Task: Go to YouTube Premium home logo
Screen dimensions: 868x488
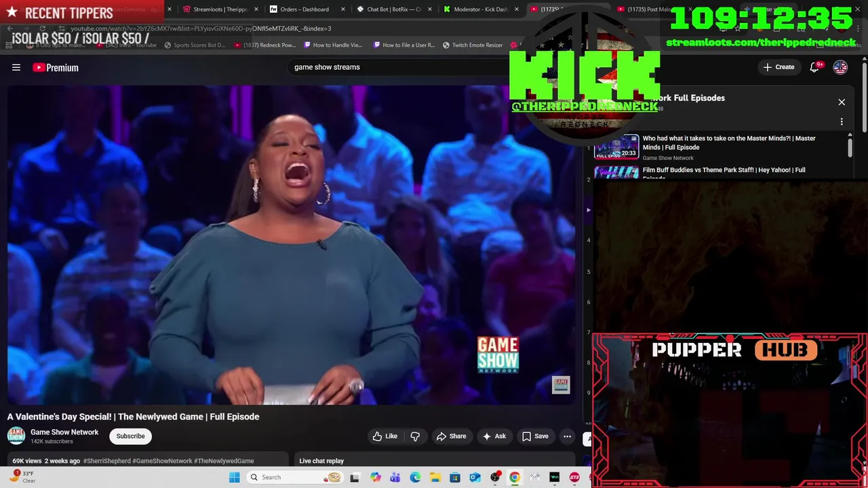Action: click(x=56, y=67)
